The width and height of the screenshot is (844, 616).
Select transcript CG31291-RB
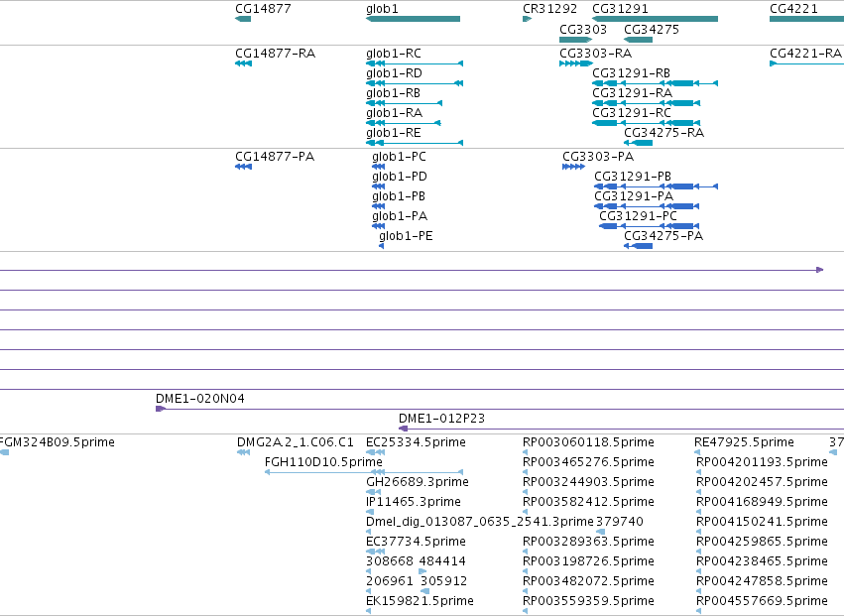click(656, 83)
